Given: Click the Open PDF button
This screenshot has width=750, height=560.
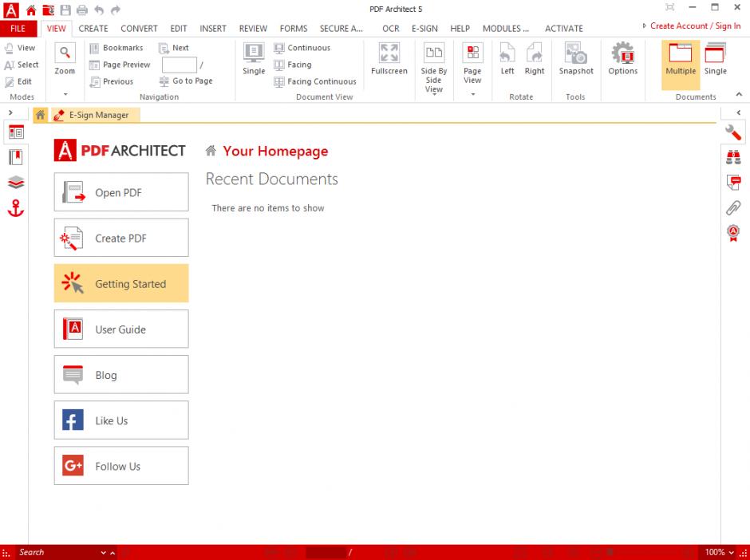Looking at the screenshot, I should click(x=121, y=192).
